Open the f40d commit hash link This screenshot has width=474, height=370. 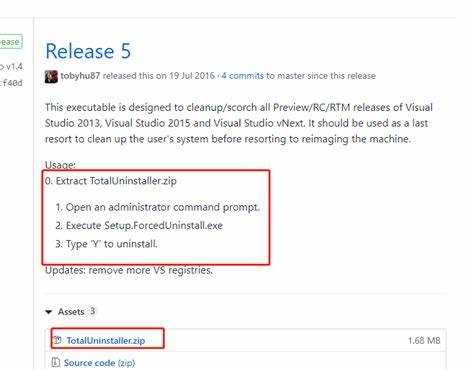[12, 83]
